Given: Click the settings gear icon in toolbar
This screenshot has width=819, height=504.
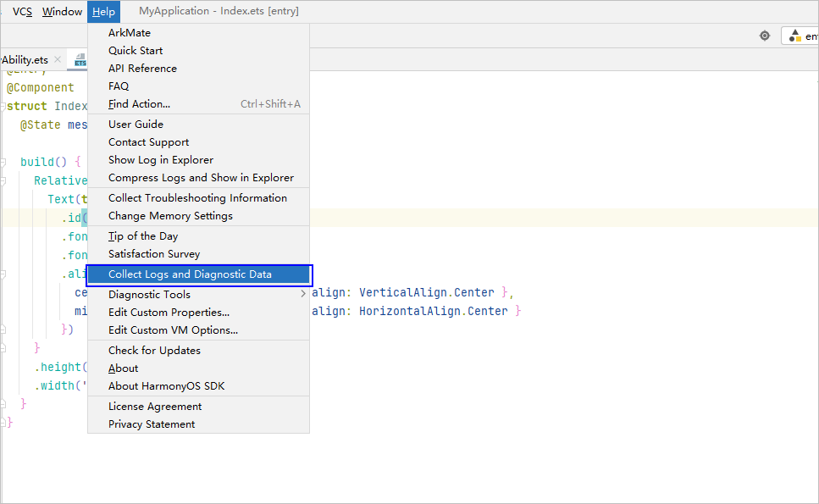Looking at the screenshot, I should (765, 36).
